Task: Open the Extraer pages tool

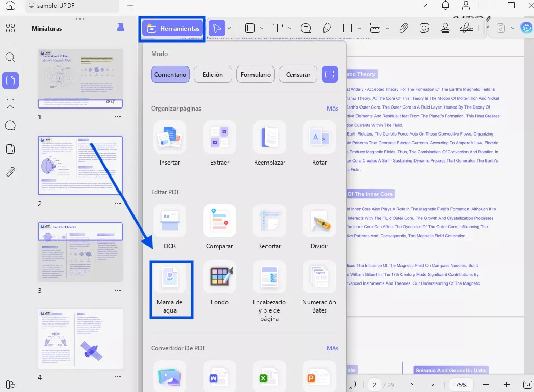Action: click(x=220, y=144)
